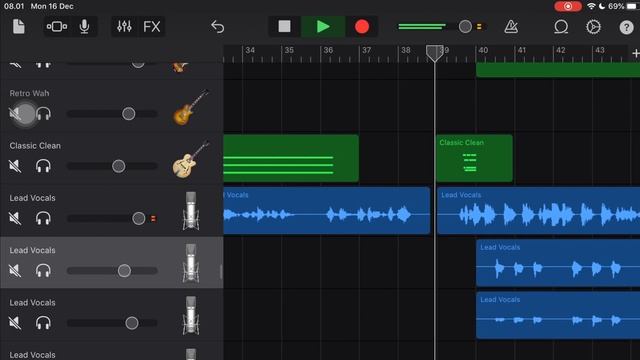The image size is (640, 360).
Task: Select third Lead Vocals microphone icon
Action: click(191, 316)
